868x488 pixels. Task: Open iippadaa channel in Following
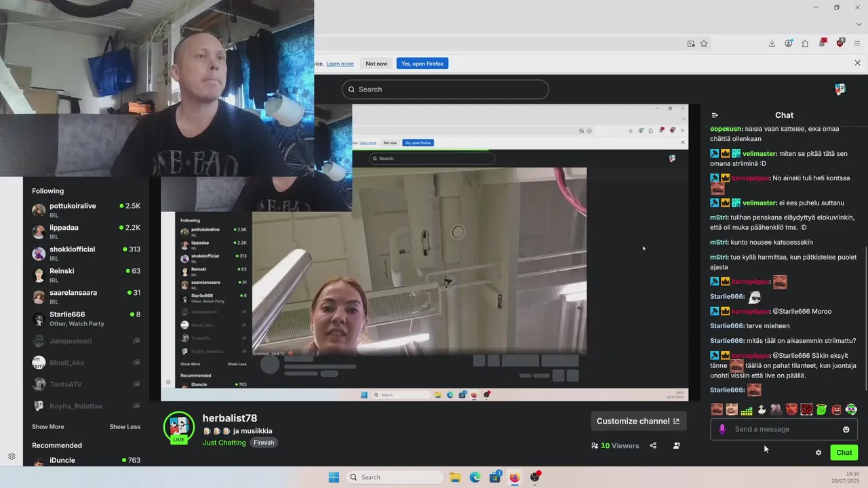tap(86, 231)
